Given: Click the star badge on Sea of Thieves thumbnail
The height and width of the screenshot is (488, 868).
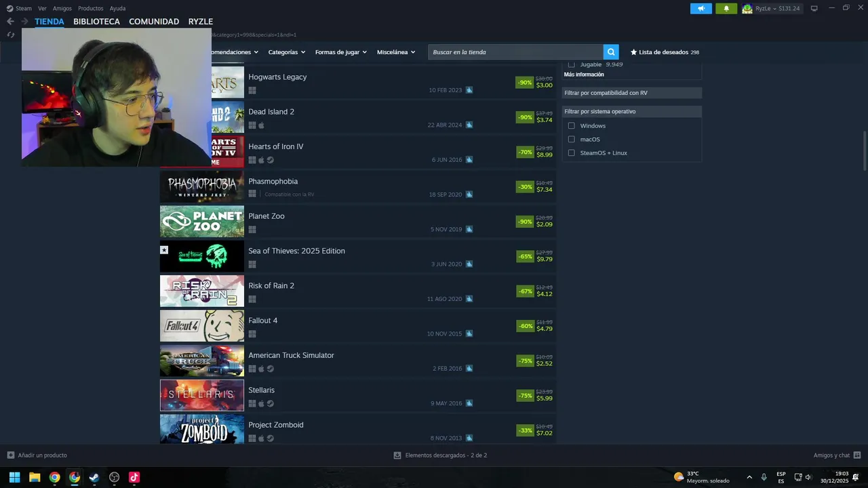Looking at the screenshot, I should (x=164, y=250).
